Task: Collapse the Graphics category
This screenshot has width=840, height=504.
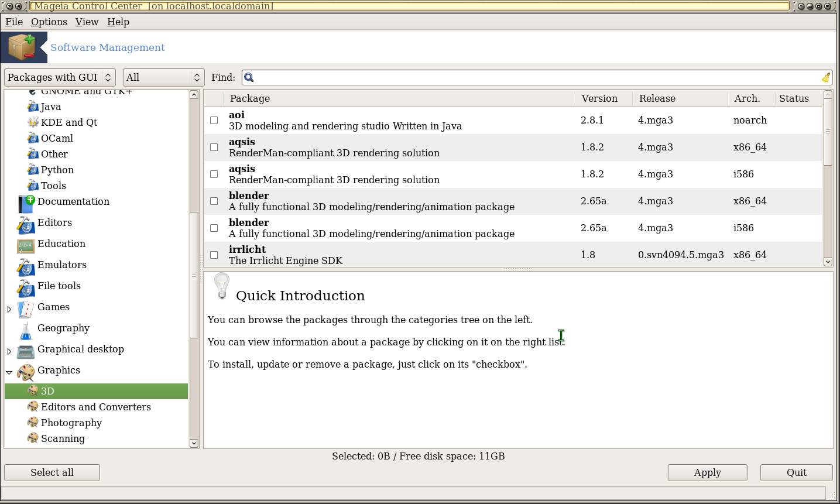Action: pos(9,372)
